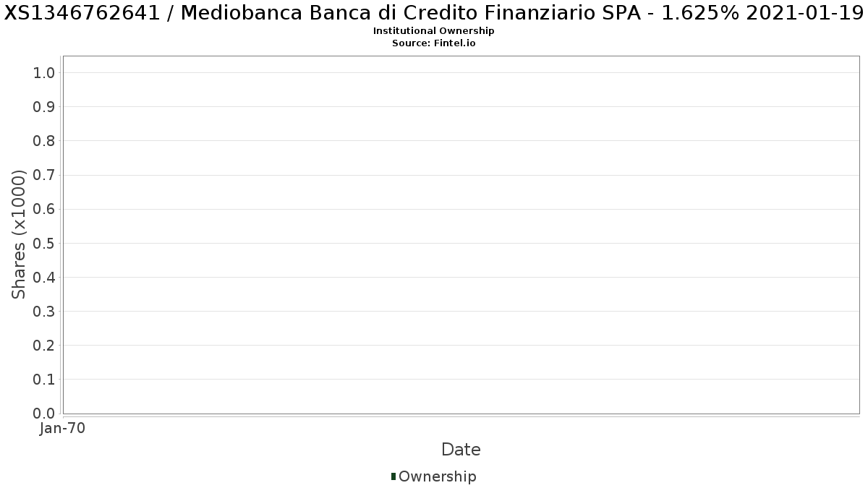The height and width of the screenshot is (488, 868).
Task: Click the 'Date' x-axis title
Action: (461, 450)
